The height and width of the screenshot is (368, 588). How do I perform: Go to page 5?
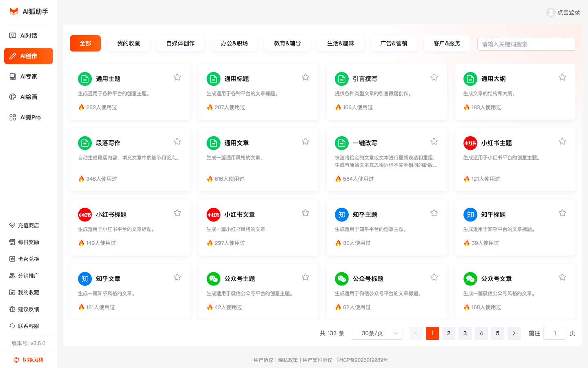click(x=498, y=333)
